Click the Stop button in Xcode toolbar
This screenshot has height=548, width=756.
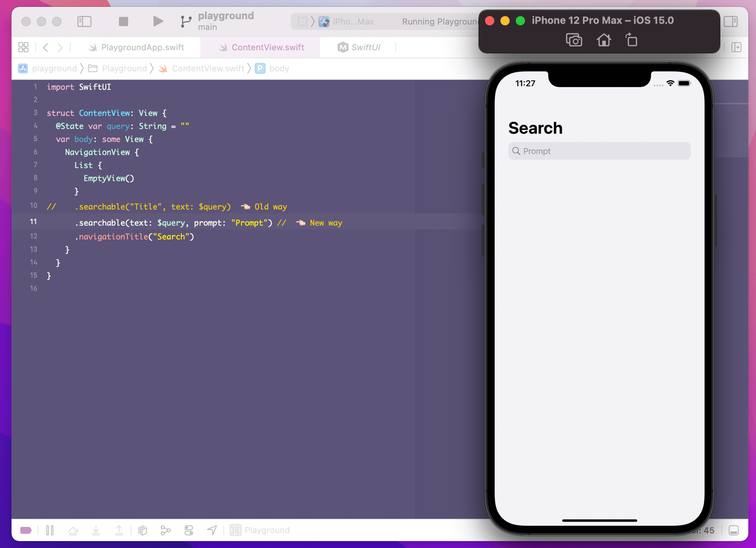coord(123,21)
